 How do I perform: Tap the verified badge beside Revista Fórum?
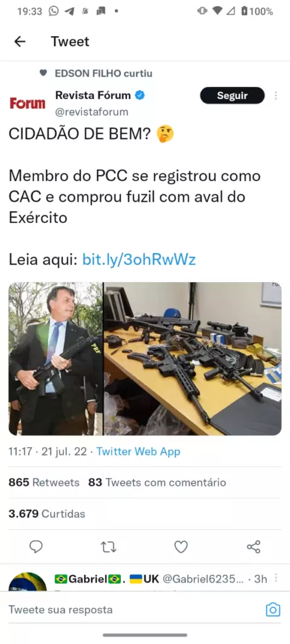[x=140, y=95]
